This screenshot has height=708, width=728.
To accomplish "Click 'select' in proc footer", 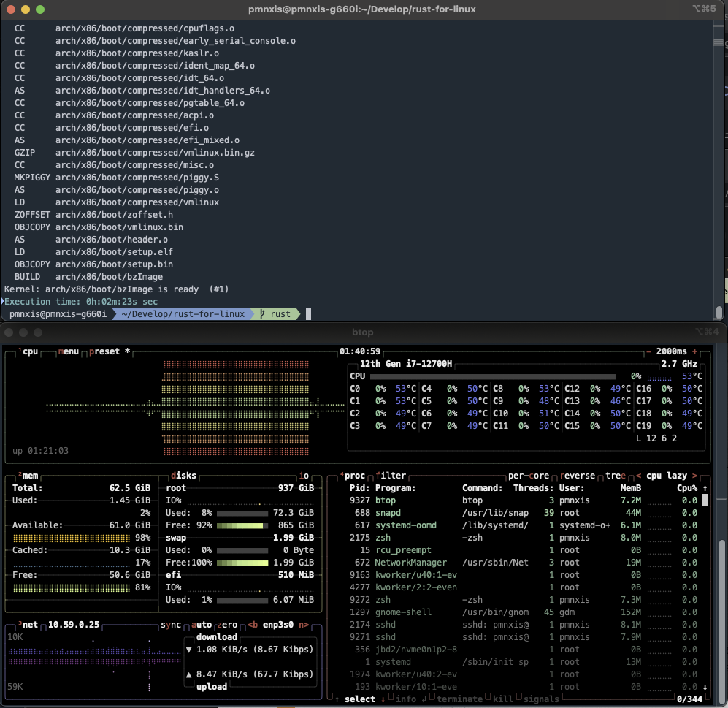I will [360, 699].
